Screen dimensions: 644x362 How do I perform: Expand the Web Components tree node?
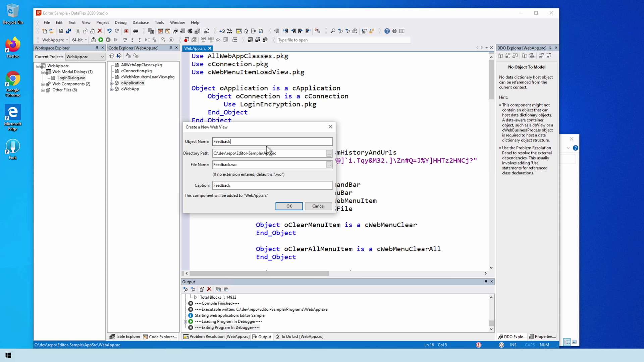(43, 84)
